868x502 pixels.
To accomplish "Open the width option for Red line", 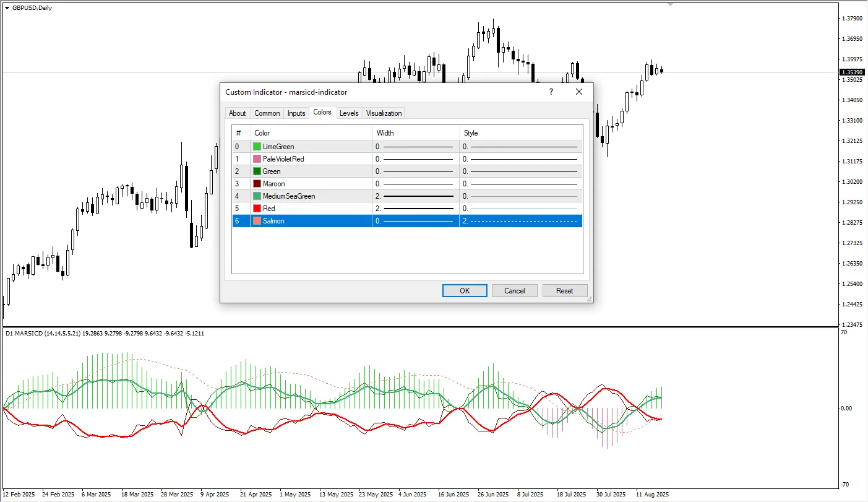I will coord(415,209).
